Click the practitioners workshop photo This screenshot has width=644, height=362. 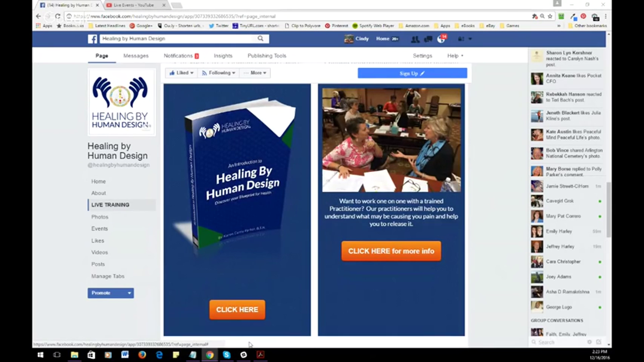(x=391, y=140)
